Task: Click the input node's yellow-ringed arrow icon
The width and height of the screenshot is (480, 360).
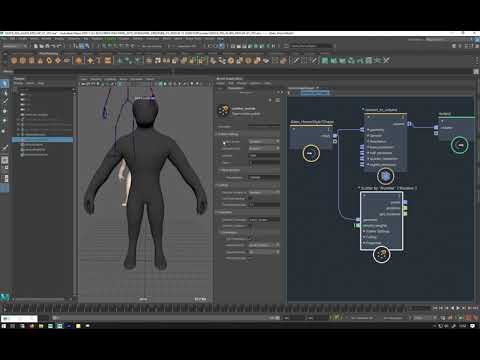Action: pos(311,153)
